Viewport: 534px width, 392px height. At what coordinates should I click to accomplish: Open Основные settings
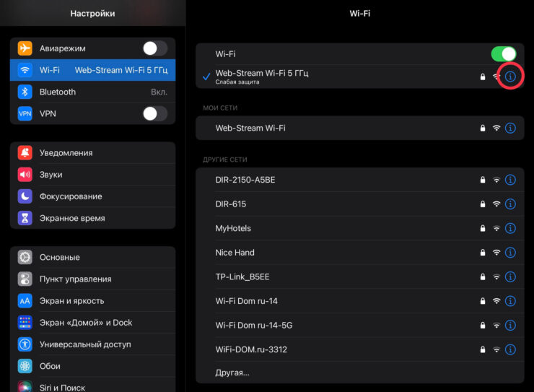(92, 258)
